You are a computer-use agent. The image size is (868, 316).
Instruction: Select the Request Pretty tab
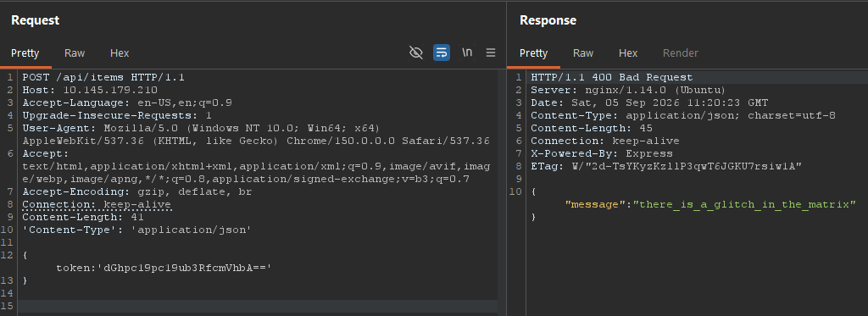click(25, 53)
